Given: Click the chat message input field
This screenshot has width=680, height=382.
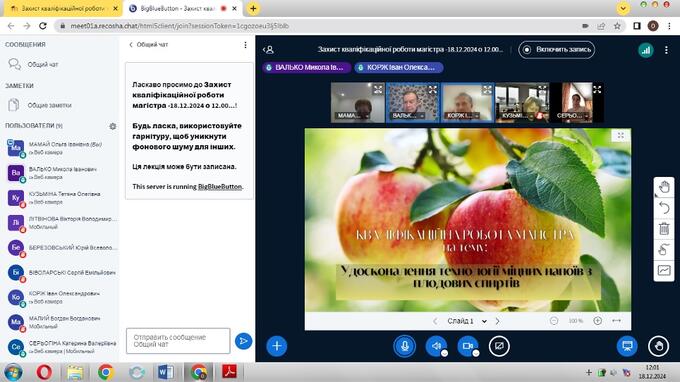Looking at the screenshot, I should tap(178, 341).
